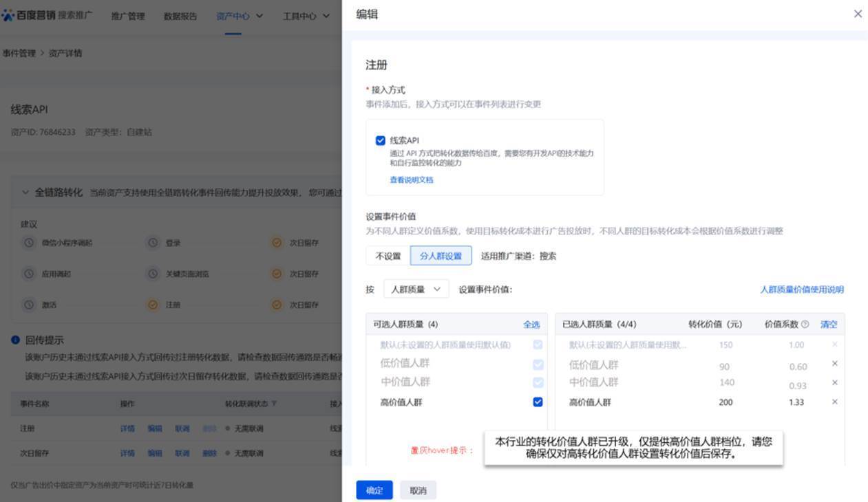
Task: Toggle the 高价值人群 checkbox
Action: pyautogui.click(x=538, y=402)
